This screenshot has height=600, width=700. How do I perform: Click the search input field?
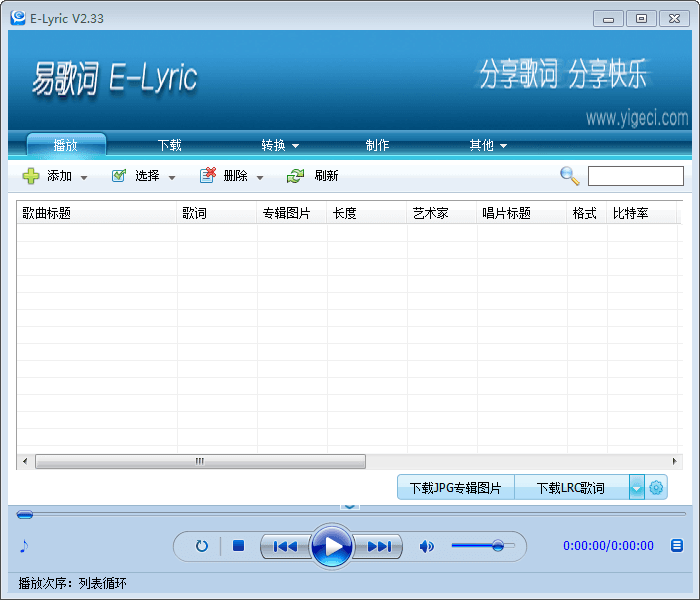point(636,176)
